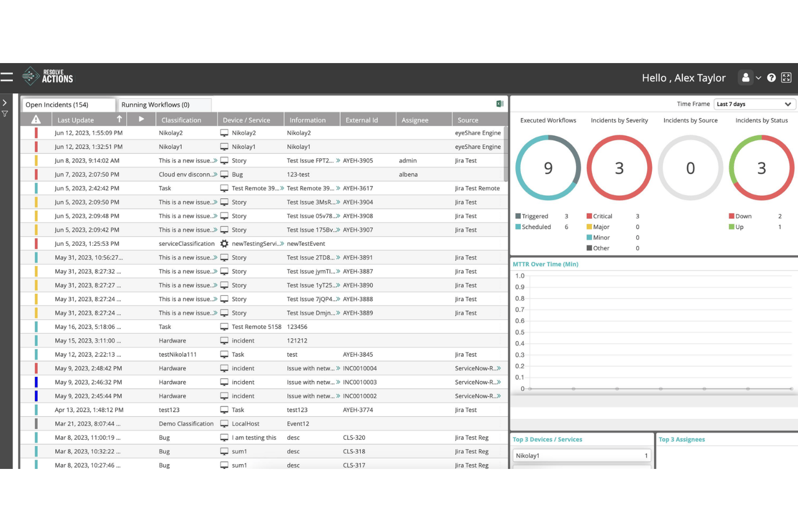Sort by Last Update column header
Image resolution: width=798 pixels, height=532 pixels.
[75, 120]
